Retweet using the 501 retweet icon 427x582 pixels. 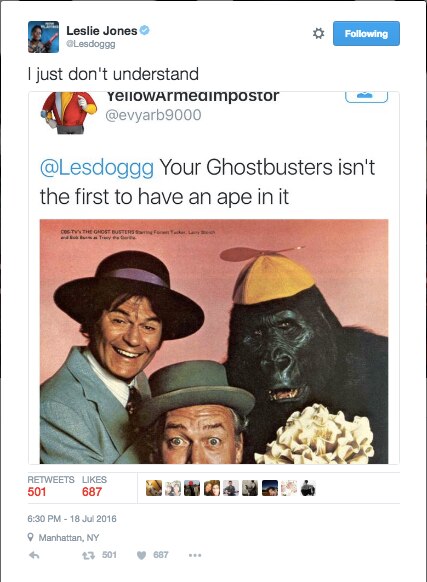point(88,555)
